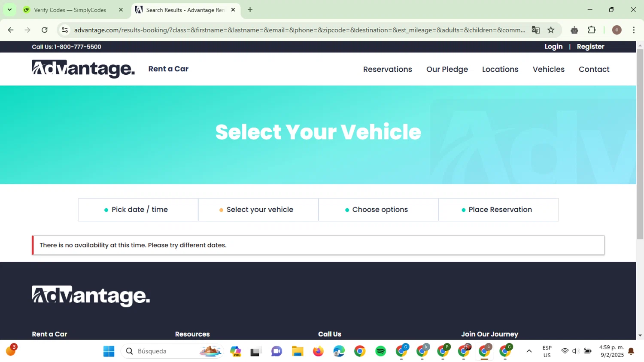Open a new tab with the plus button
The image size is (644, 362).
(x=250, y=10)
